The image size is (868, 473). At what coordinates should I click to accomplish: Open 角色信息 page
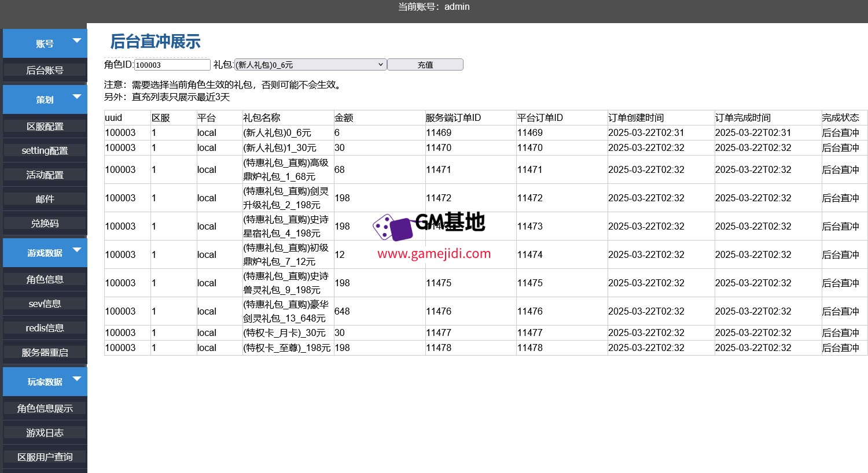(x=45, y=280)
